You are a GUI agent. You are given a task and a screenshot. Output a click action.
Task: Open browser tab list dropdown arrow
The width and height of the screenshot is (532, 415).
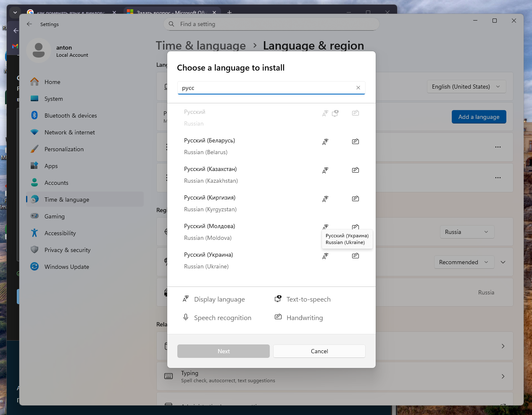[15, 12]
